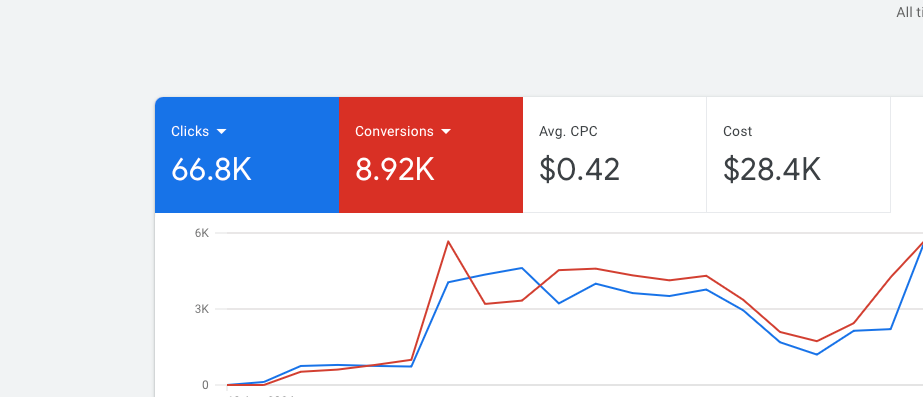This screenshot has width=923, height=397.
Task: Open the Conversions metric dropdown arrow
Action: [446, 132]
